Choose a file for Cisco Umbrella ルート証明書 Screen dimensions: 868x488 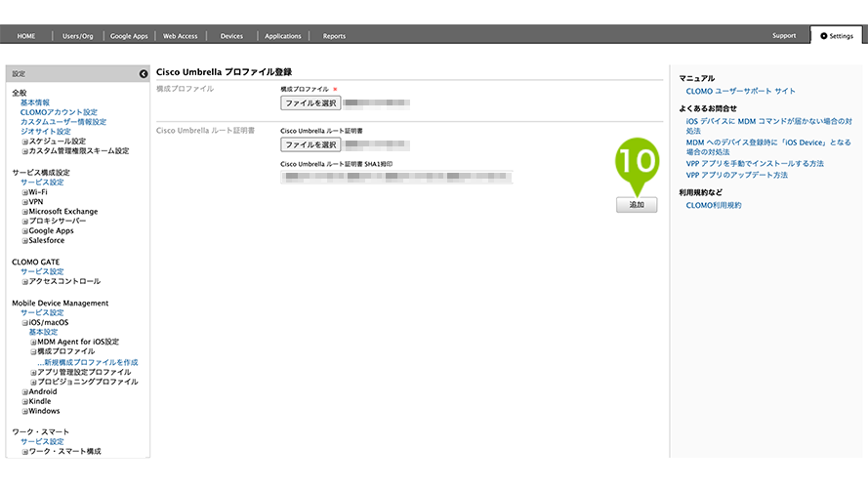click(310, 144)
